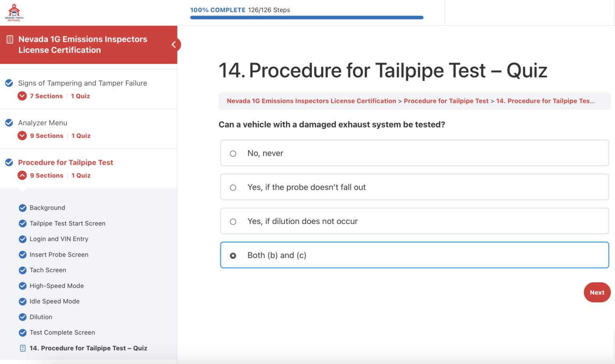This screenshot has width=615, height=364.
Task: Open the Tach Screen lesson
Action: (x=48, y=270)
